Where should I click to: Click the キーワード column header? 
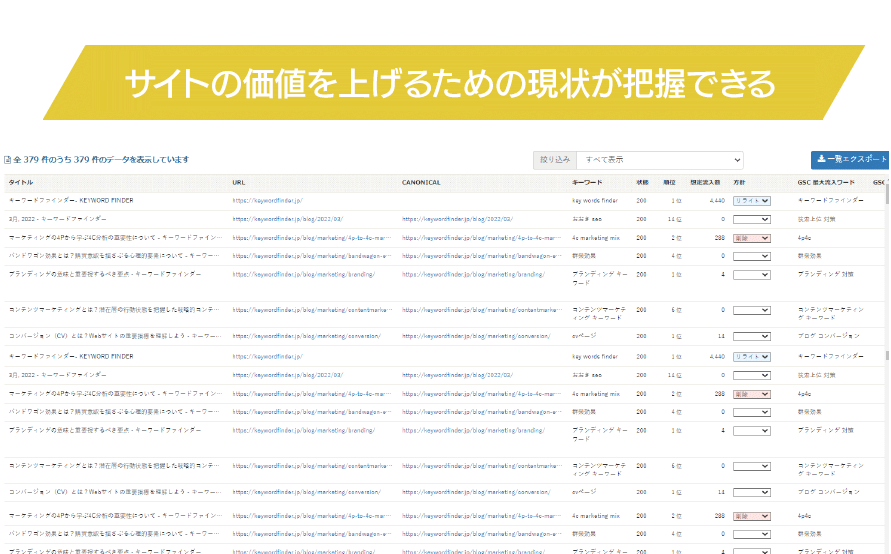tap(587, 183)
